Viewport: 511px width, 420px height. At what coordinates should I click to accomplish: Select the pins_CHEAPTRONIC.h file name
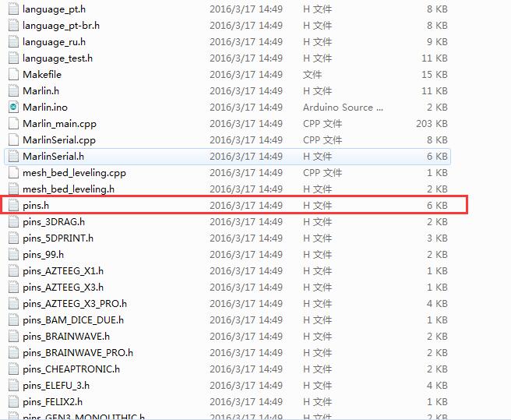[71, 369]
